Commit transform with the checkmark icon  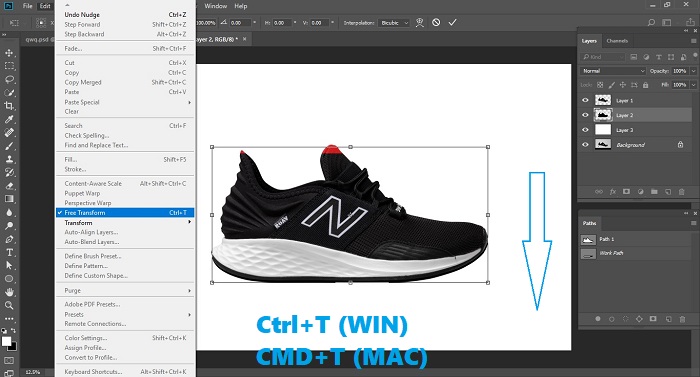click(452, 22)
